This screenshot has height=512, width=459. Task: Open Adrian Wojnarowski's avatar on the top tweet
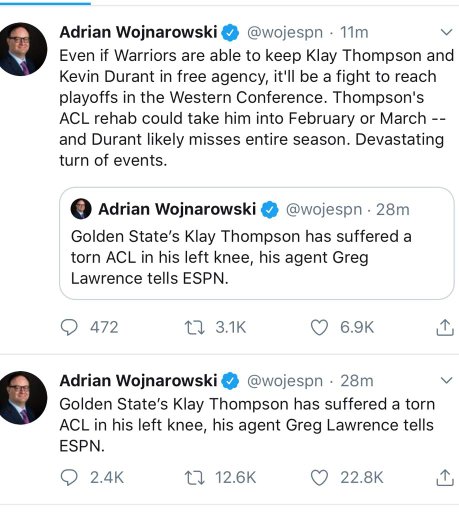(22, 49)
